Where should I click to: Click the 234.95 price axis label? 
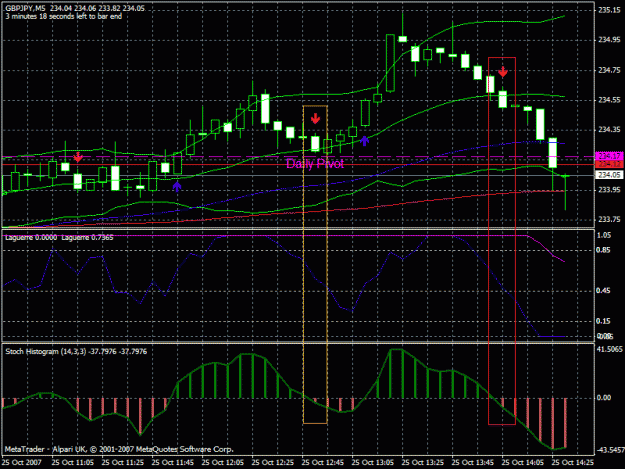click(609, 40)
